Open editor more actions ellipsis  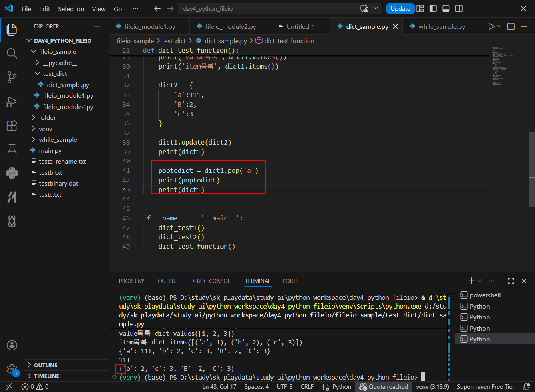(524, 26)
